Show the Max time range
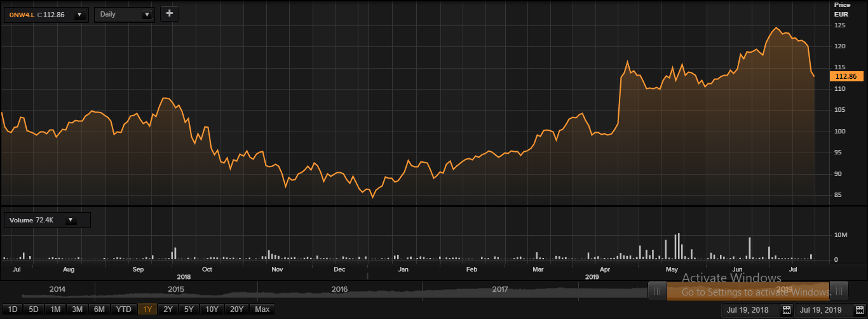 tap(262, 309)
